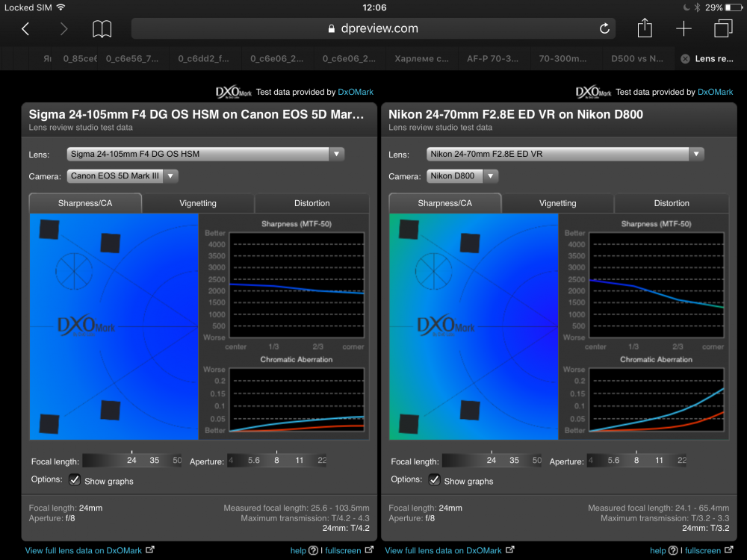
Task: Close the "Lens re..." tab
Action: tap(685, 58)
